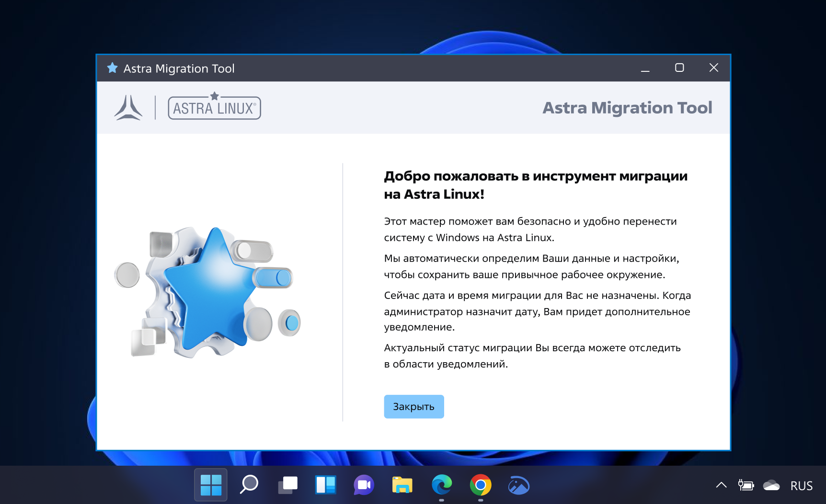This screenshot has height=504, width=826.
Task: Click the Astra star emblem in header
Action: click(x=128, y=107)
